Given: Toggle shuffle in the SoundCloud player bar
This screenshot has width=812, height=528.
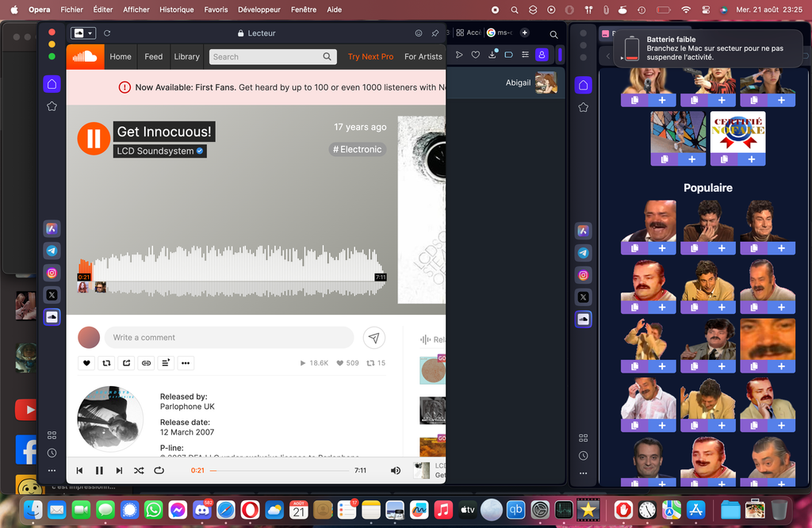Looking at the screenshot, I should point(139,471).
